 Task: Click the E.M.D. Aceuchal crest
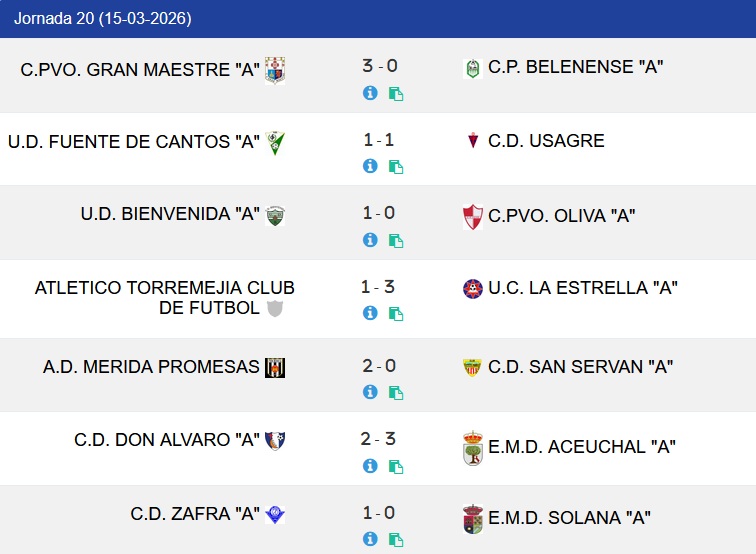[473, 448]
